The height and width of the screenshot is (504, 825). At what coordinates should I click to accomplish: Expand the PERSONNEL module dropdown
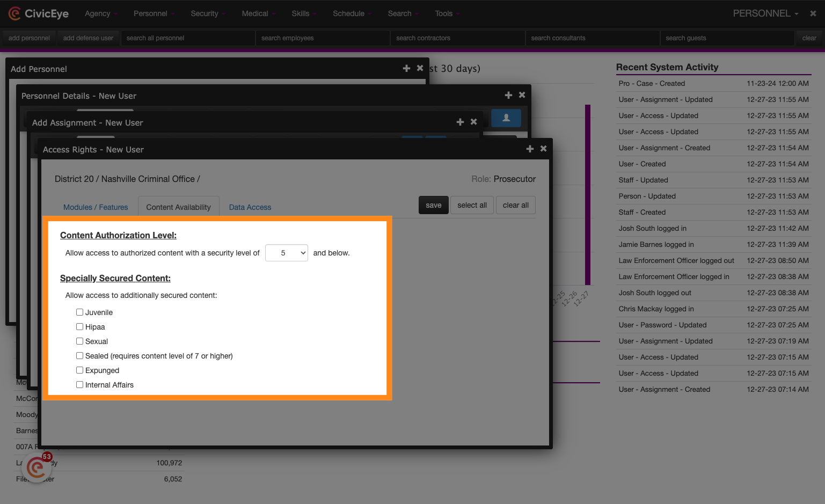[765, 13]
